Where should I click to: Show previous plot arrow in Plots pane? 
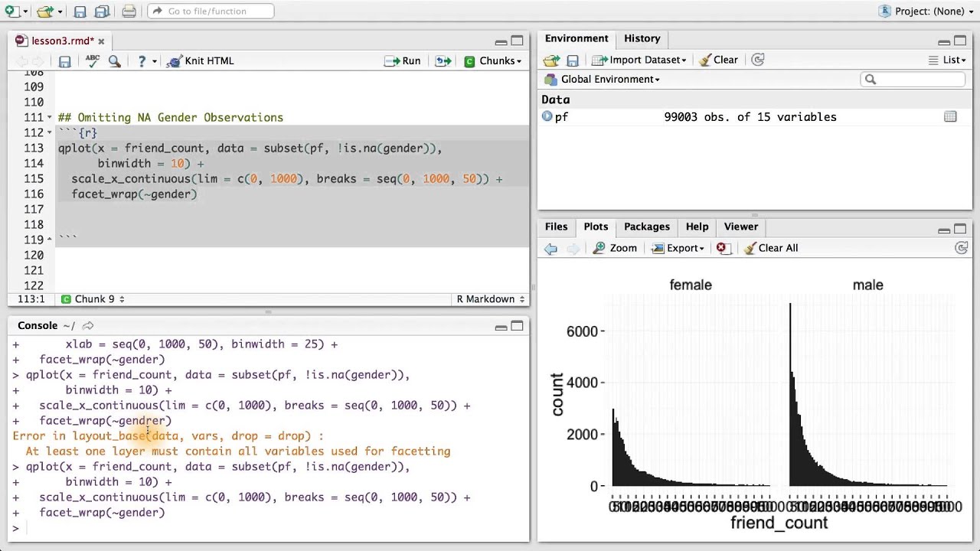click(x=550, y=248)
